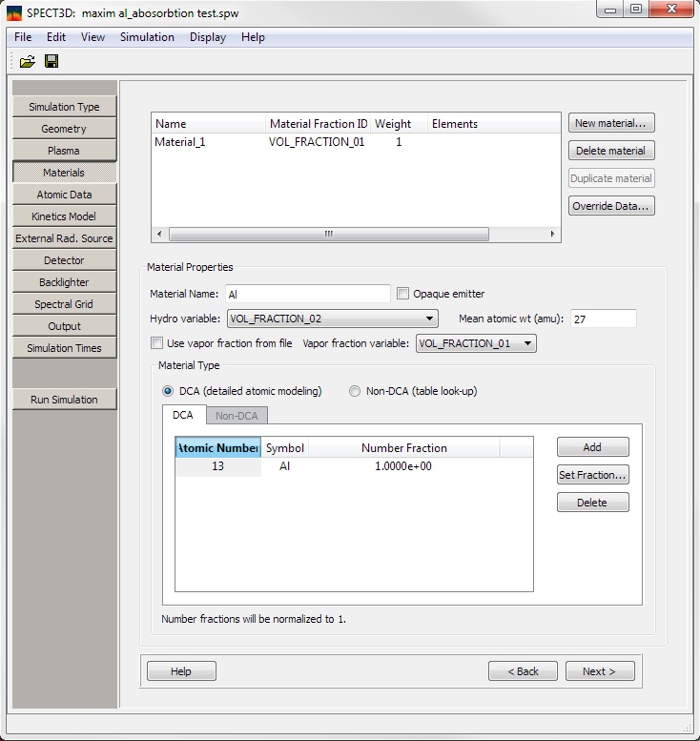700x741 pixels.
Task: Click the Save floppy disk icon
Action: (x=51, y=62)
